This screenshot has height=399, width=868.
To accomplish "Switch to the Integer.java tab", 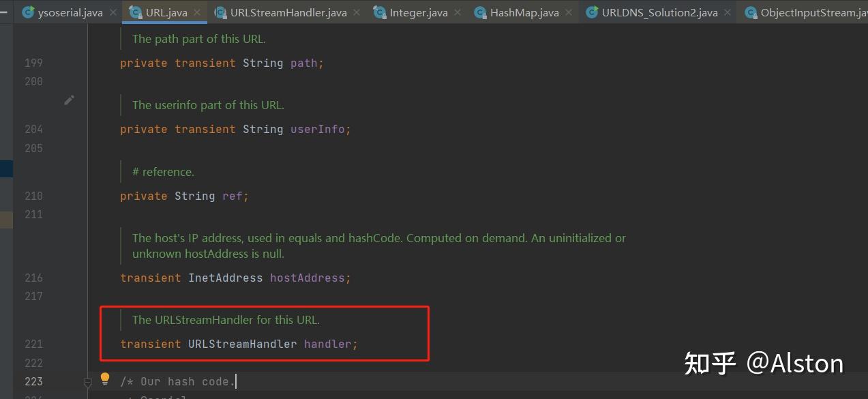I will pos(419,12).
